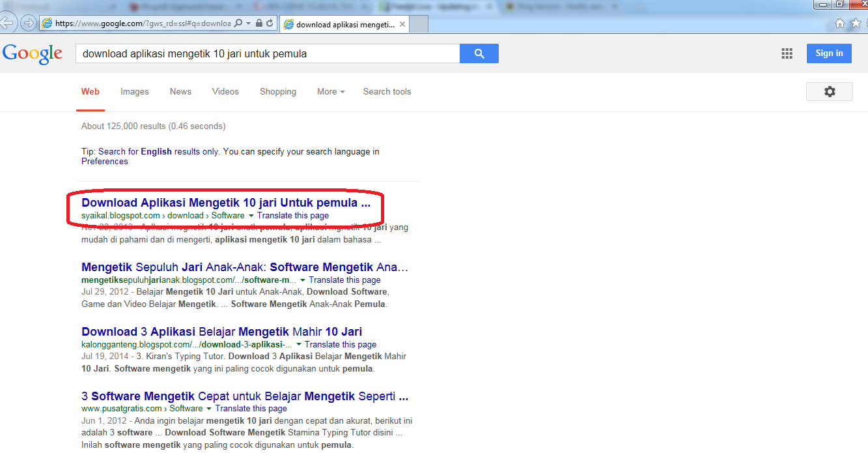Open "Download Aplikasi Mengetik 10 jari Untuk pemula" result

pyautogui.click(x=226, y=203)
